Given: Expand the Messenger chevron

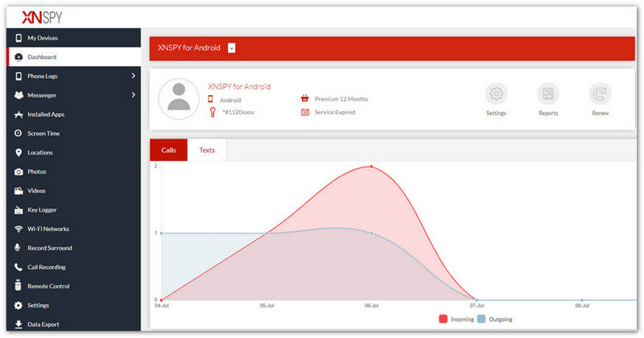Looking at the screenshot, I should pyautogui.click(x=133, y=95).
